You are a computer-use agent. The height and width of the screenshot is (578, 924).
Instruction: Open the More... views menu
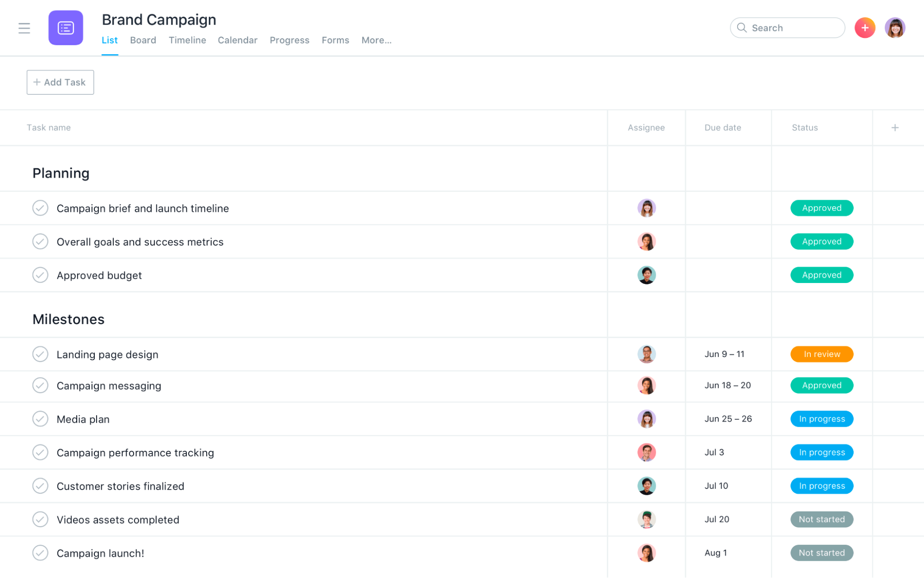coord(376,40)
